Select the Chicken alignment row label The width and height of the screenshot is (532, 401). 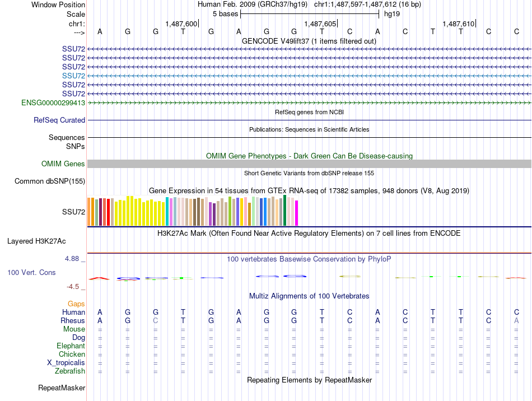click(x=72, y=354)
